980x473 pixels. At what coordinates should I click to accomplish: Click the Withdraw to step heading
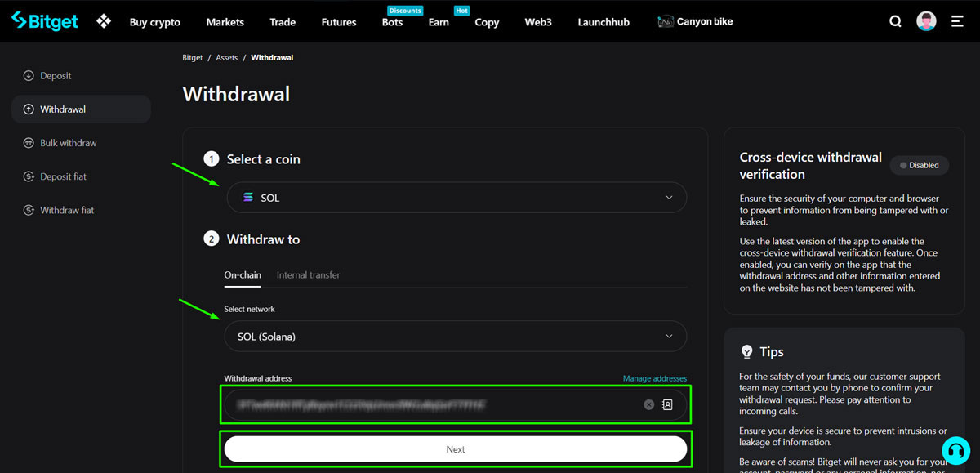(263, 239)
